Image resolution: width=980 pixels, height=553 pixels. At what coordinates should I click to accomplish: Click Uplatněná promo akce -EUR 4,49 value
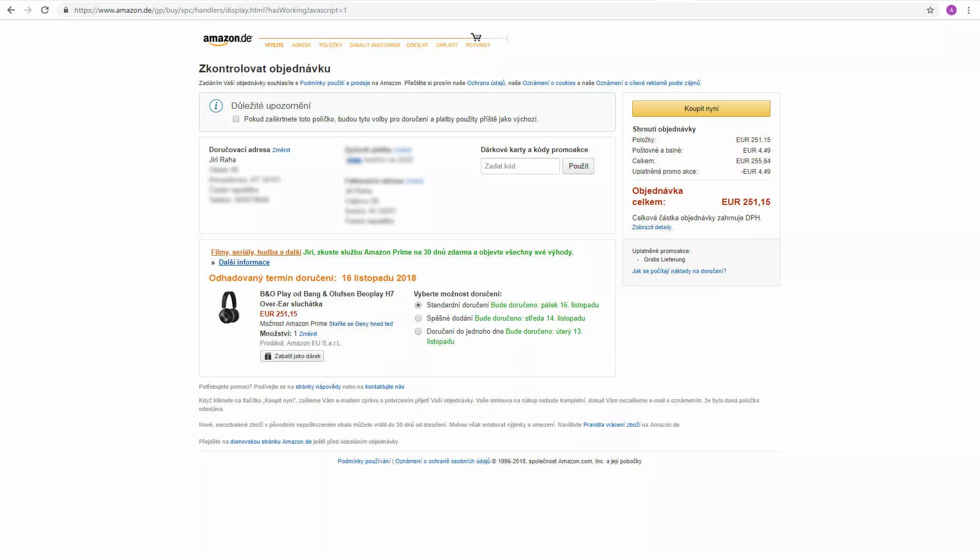point(755,172)
